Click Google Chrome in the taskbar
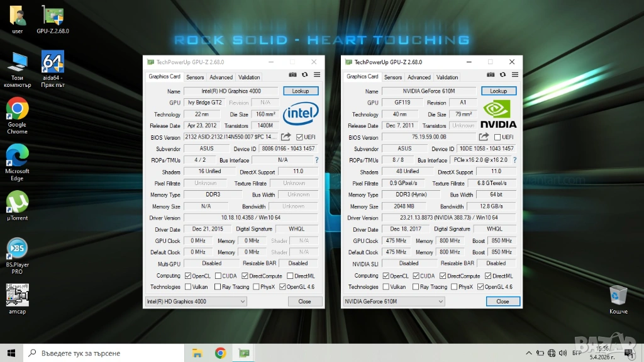Image resolution: width=644 pixels, height=362 pixels. point(220,353)
